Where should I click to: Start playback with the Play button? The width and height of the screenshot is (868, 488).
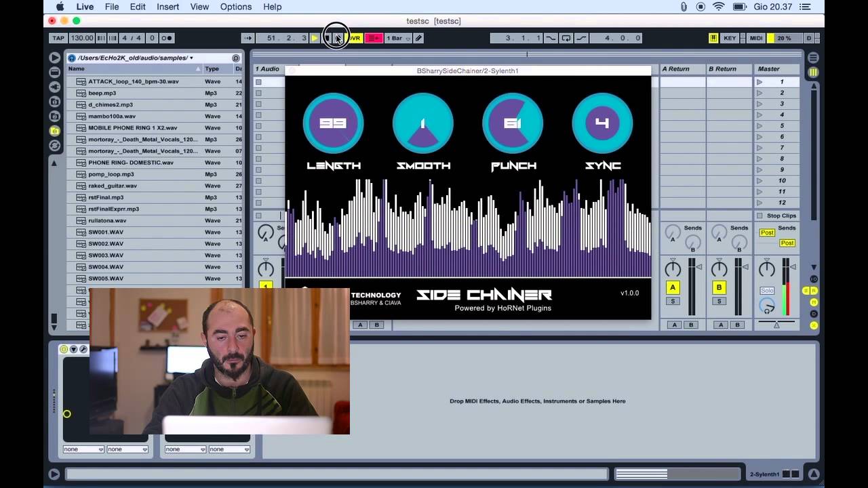[315, 38]
